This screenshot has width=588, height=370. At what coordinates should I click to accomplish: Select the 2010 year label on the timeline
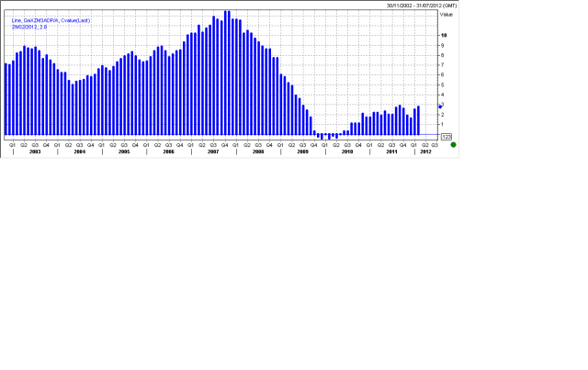click(x=347, y=151)
